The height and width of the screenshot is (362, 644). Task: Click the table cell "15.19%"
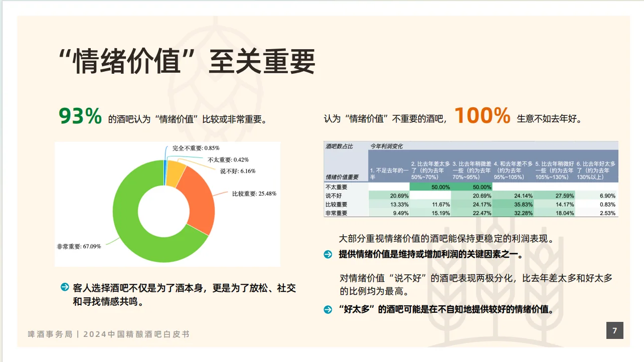click(x=430, y=213)
